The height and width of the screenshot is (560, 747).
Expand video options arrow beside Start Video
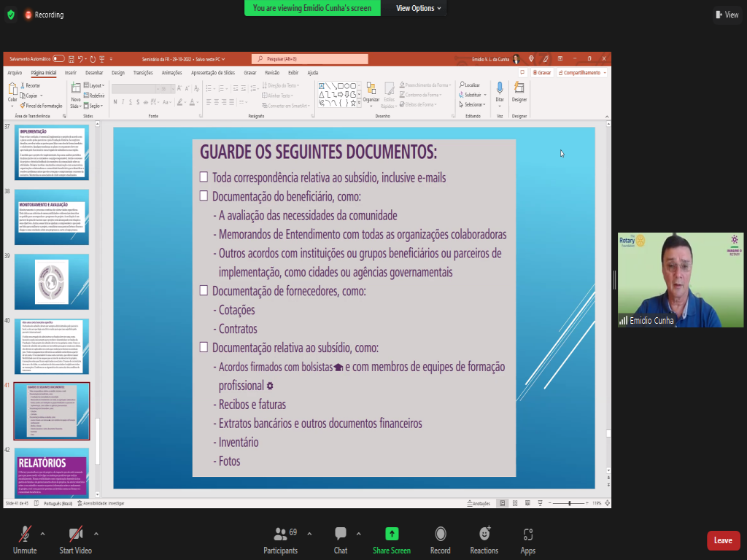[x=96, y=533]
